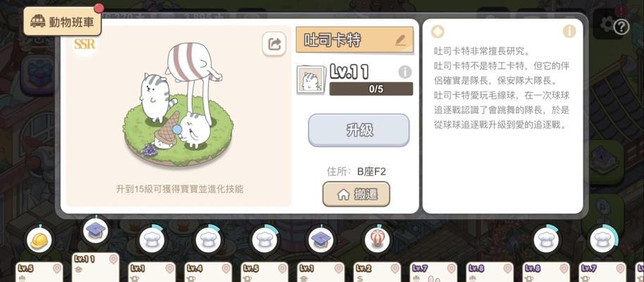Click the 0/5 experience progress bar

pos(371,89)
